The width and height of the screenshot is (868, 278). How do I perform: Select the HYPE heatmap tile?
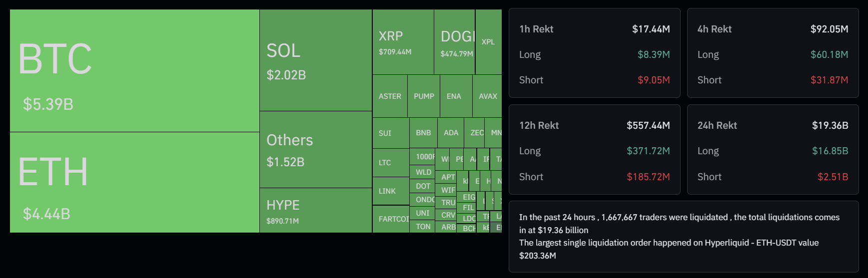(x=315, y=210)
